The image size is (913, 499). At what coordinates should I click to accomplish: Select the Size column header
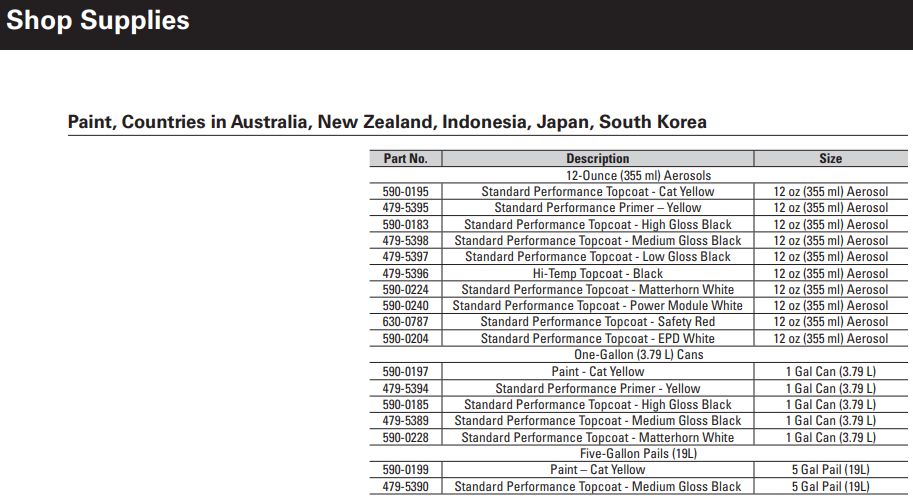pos(830,158)
